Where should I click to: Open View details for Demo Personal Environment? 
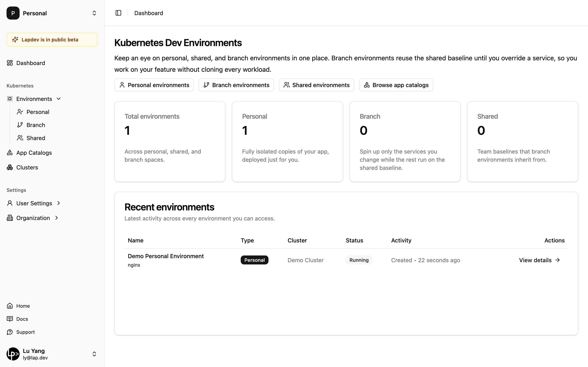(x=539, y=260)
